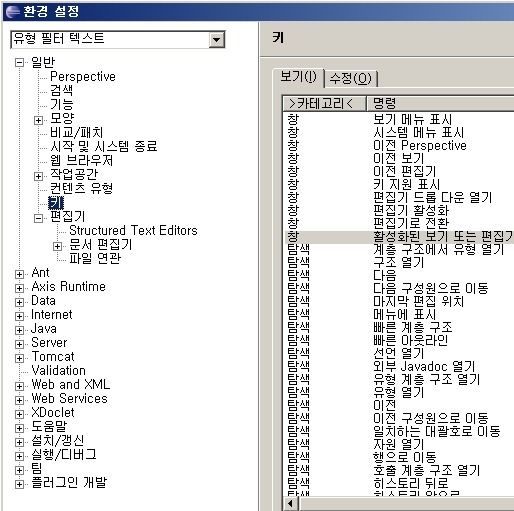
Task: Select the 행으로 이동 command row
Action: [x=399, y=457]
